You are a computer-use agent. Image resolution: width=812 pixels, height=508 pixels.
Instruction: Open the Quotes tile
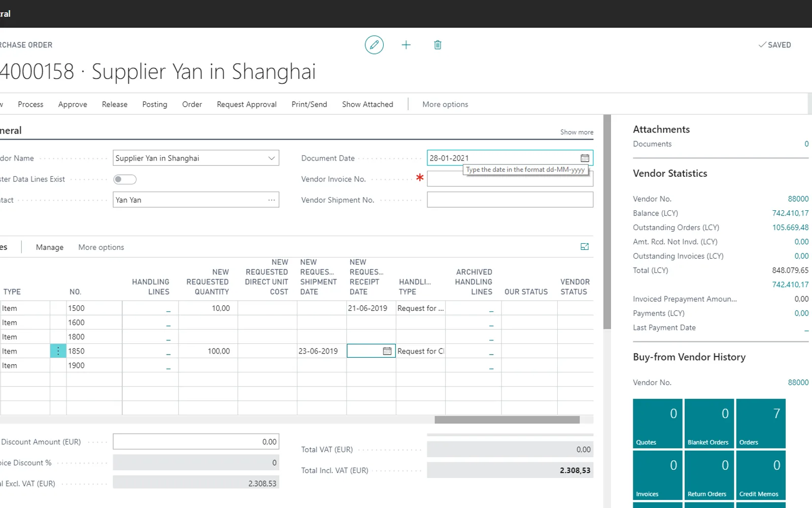tap(658, 423)
